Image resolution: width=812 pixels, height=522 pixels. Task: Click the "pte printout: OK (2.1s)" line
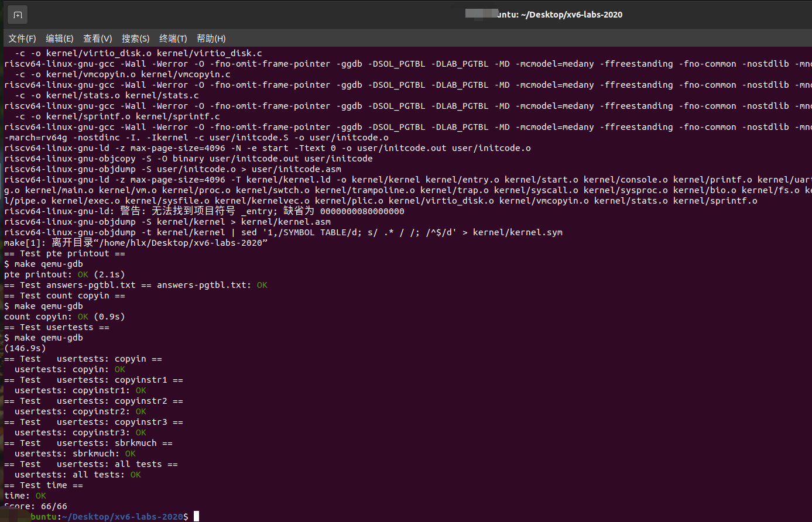point(64,274)
